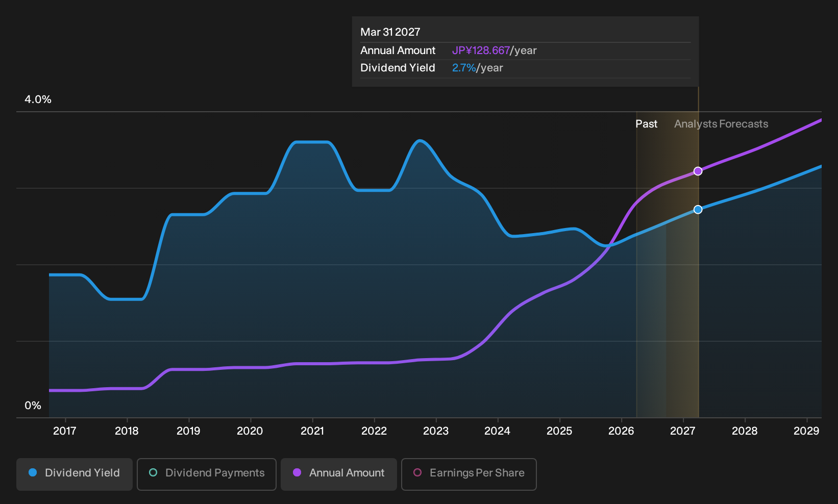Image resolution: width=838 pixels, height=504 pixels.
Task: Click the 2018 x-axis label
Action: pos(127,431)
